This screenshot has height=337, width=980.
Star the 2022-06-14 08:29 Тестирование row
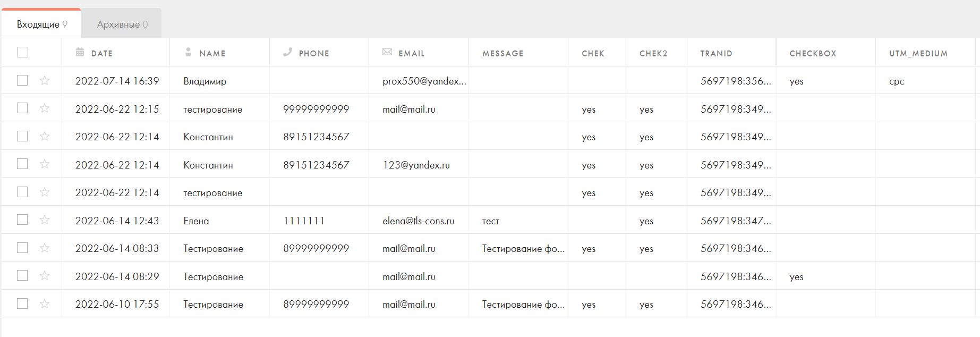point(45,276)
